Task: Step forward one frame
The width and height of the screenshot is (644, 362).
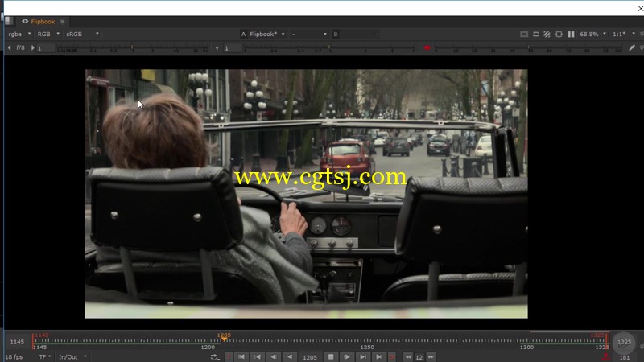Action: click(x=363, y=356)
